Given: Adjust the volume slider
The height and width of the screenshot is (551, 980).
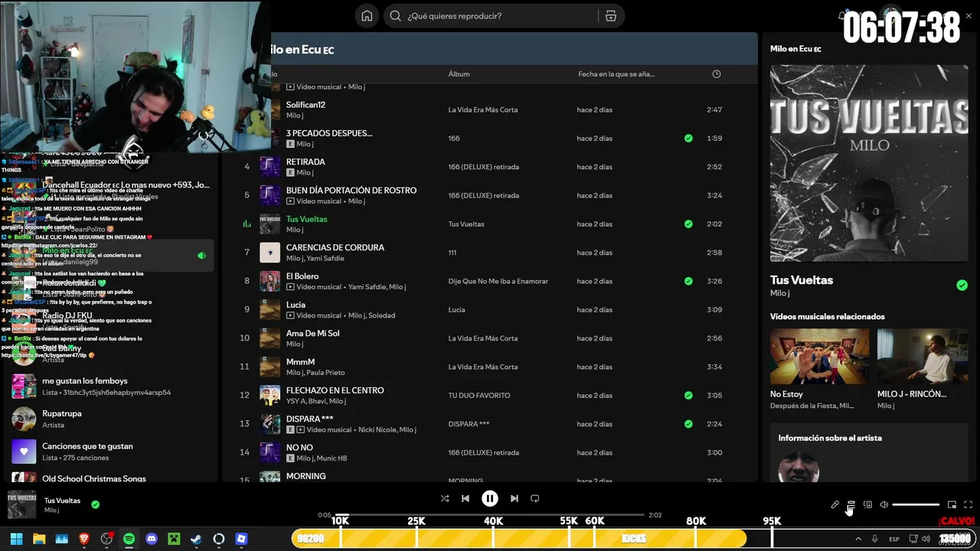Looking at the screenshot, I should coord(916,504).
